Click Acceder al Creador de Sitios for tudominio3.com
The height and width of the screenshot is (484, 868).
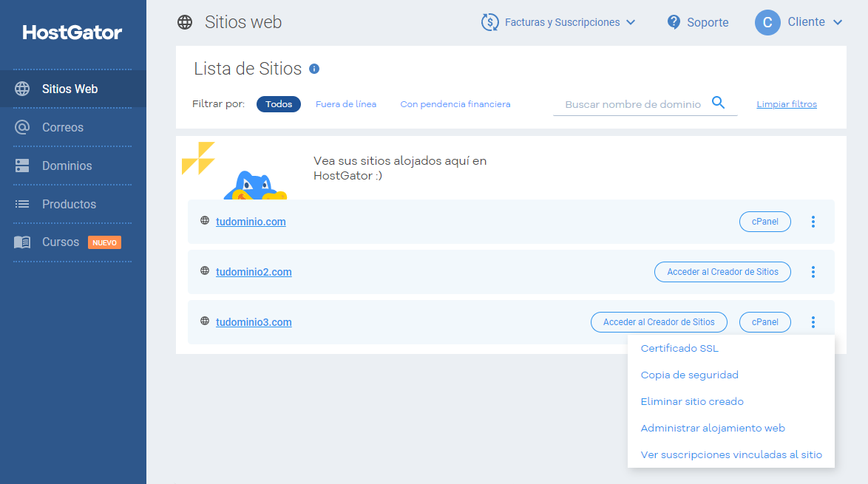[x=659, y=322]
